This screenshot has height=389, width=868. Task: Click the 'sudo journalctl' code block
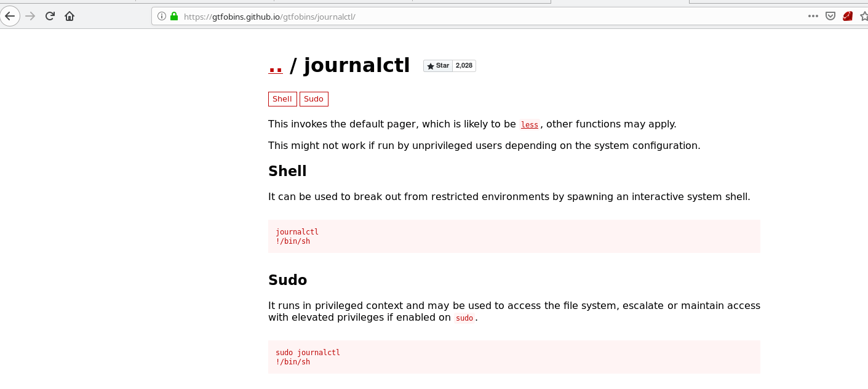pos(514,357)
